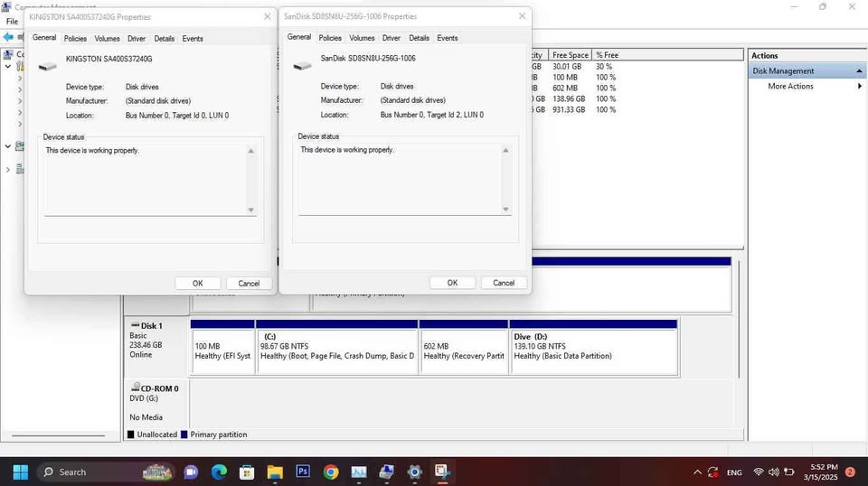The width and height of the screenshot is (868, 486).
Task: Open the notification badge showing 2
Action: click(x=850, y=472)
